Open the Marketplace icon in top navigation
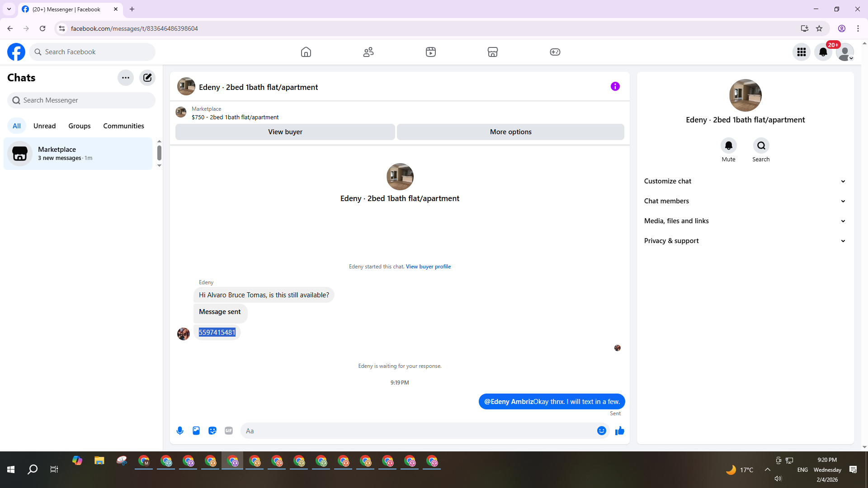This screenshot has width=868, height=488. (x=493, y=52)
